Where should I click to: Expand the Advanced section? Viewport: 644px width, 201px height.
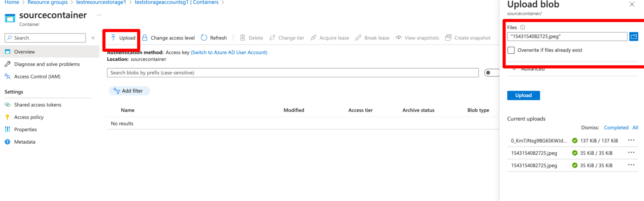coord(532,69)
